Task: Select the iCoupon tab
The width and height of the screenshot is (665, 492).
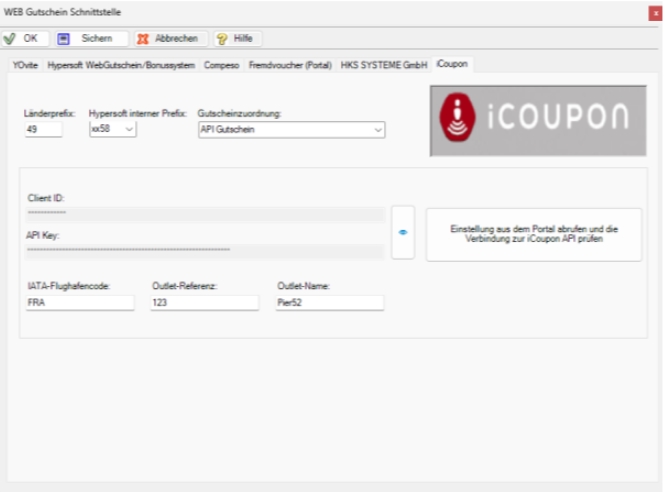Action: pyautogui.click(x=452, y=65)
